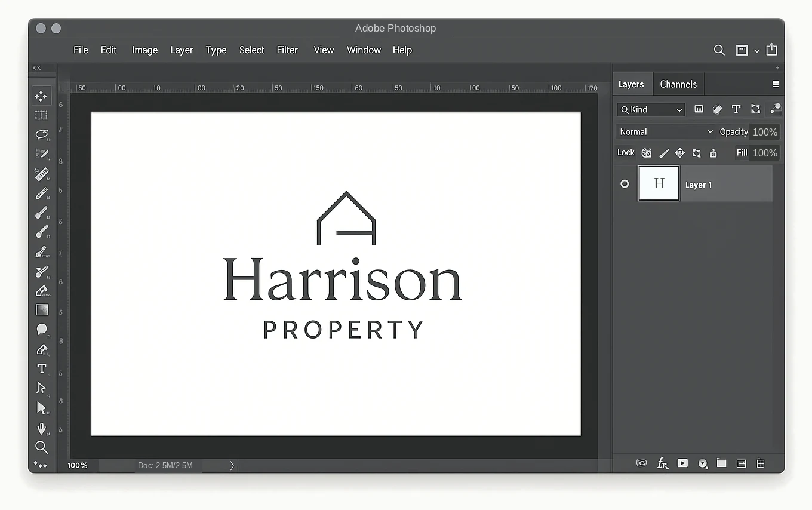The width and height of the screenshot is (812, 510).
Task: Open the Filter menu
Action: tap(287, 50)
